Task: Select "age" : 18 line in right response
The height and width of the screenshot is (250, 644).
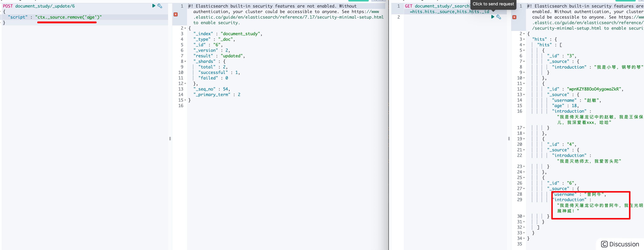Action: pos(565,106)
